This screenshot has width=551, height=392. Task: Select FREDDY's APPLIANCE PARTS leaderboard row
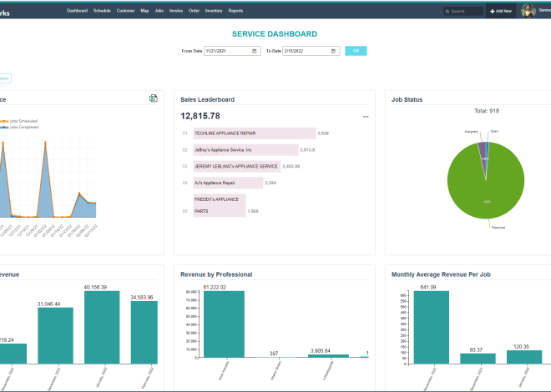[x=220, y=205]
